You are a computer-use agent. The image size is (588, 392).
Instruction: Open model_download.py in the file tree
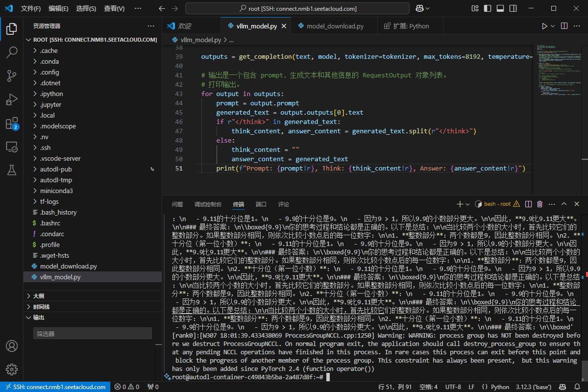93,266
